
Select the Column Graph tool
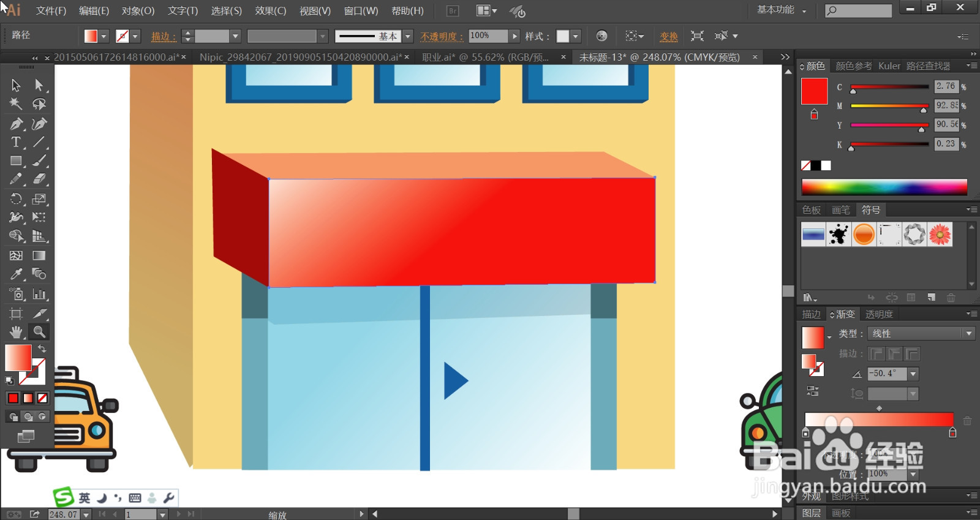[39, 294]
